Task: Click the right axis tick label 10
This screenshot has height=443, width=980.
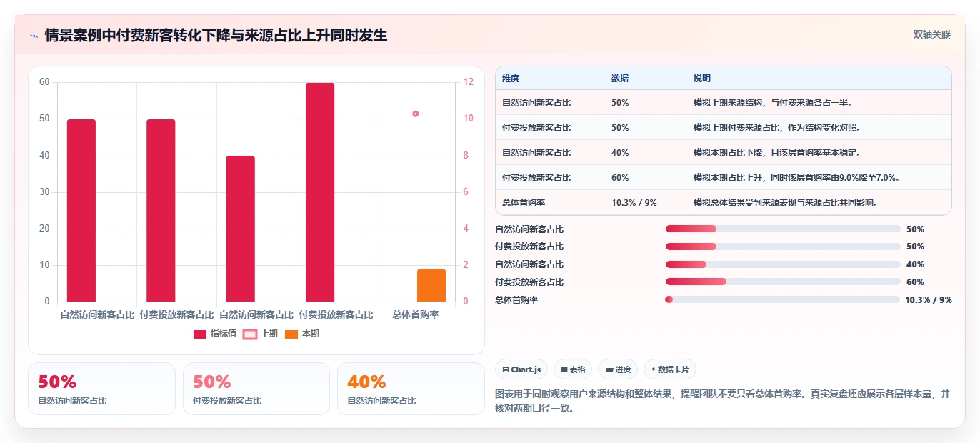Action: coord(469,119)
